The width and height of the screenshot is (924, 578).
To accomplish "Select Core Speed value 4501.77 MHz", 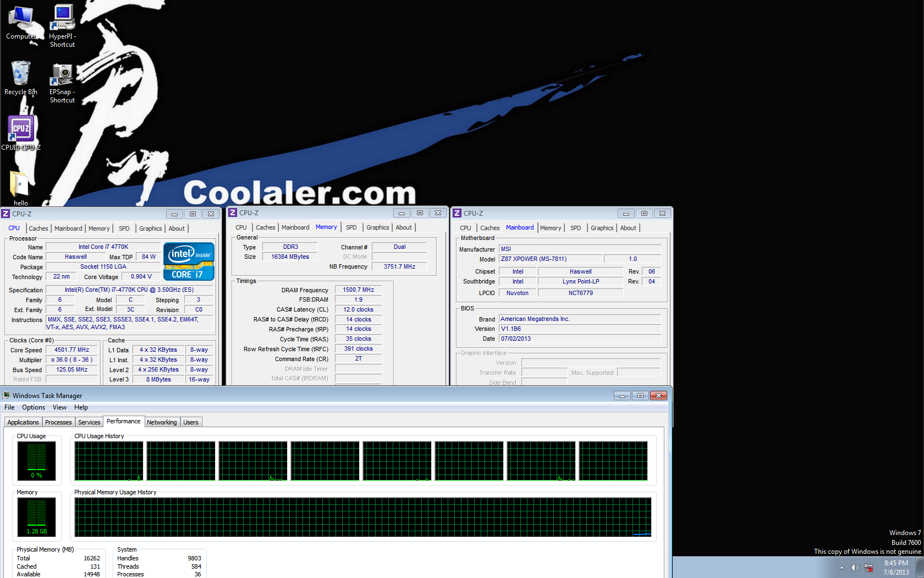I will [x=71, y=350].
